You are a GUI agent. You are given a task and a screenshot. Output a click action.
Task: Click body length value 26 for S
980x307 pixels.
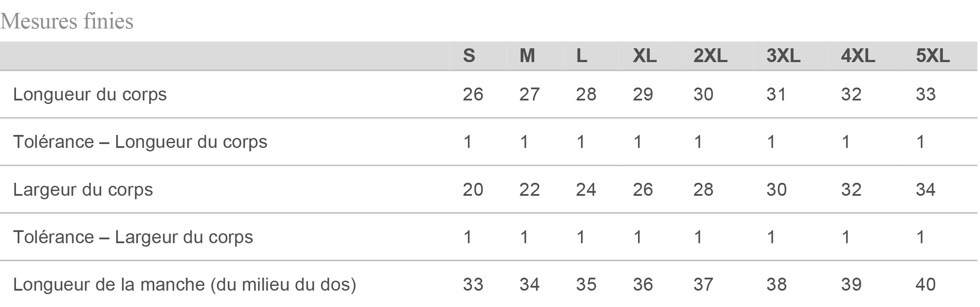point(473,94)
